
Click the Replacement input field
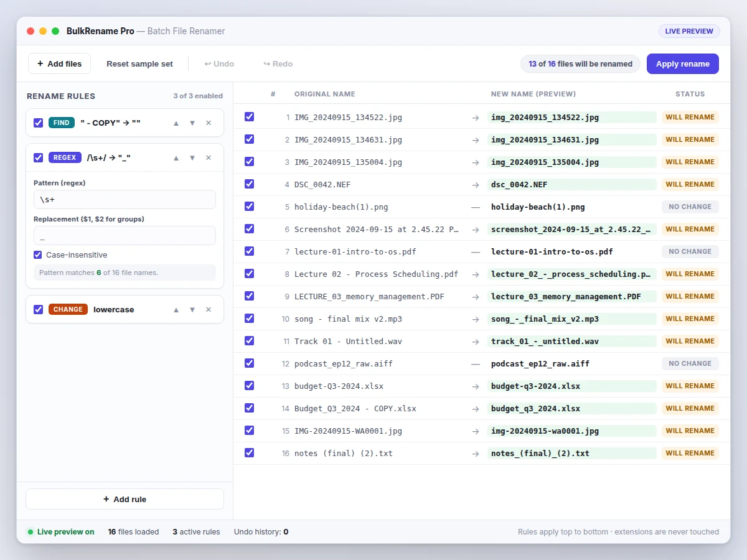point(125,236)
